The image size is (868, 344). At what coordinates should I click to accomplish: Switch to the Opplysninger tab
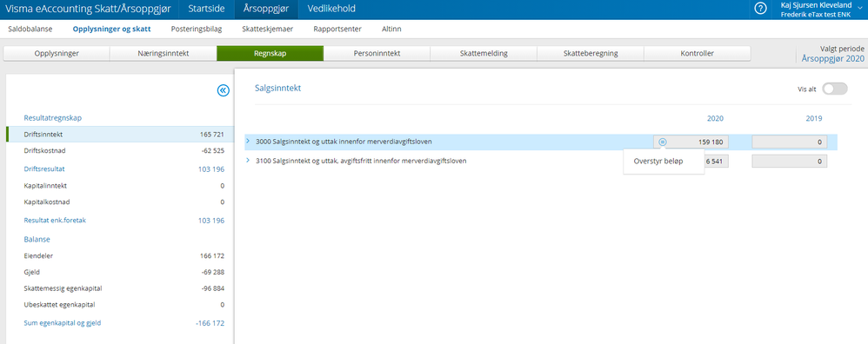pyautogui.click(x=57, y=54)
